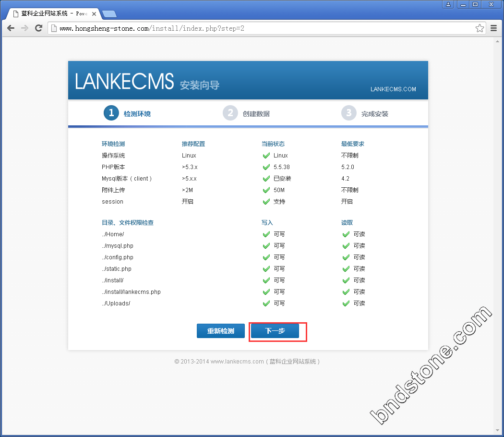Click the 可读 check for ../install/ directory
Image resolution: width=504 pixels, height=437 pixels.
click(346, 280)
